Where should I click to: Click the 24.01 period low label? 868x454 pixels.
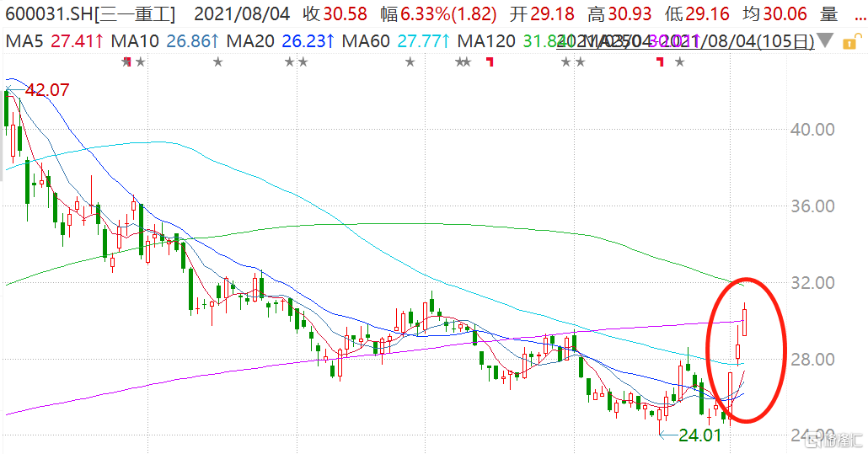pos(700,435)
